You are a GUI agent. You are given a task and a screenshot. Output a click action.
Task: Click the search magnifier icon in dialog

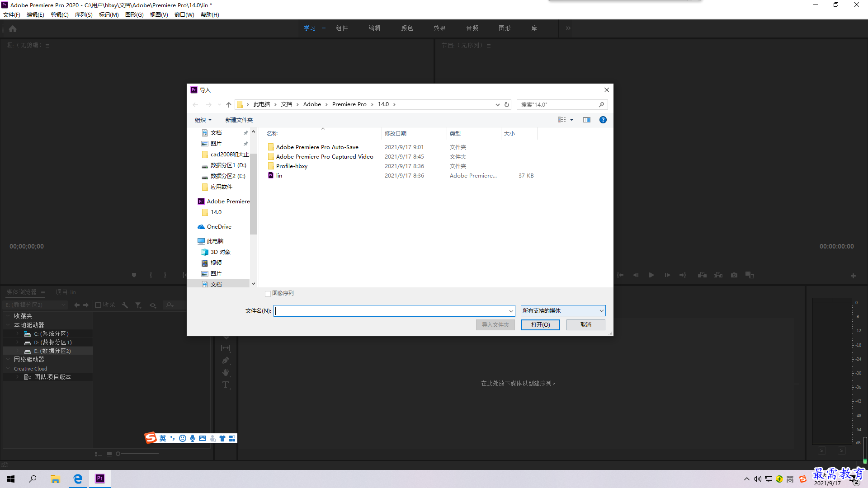(x=601, y=104)
